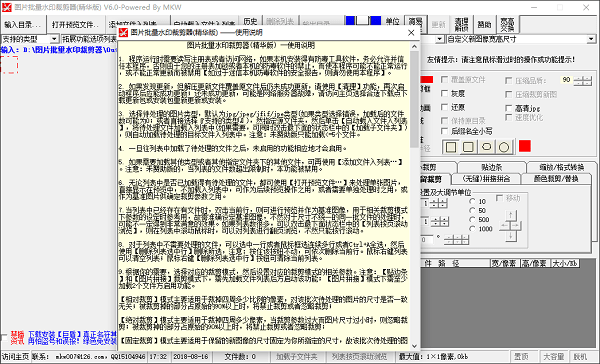
Task: Open the 历史 history button
Action: tap(250, 21)
